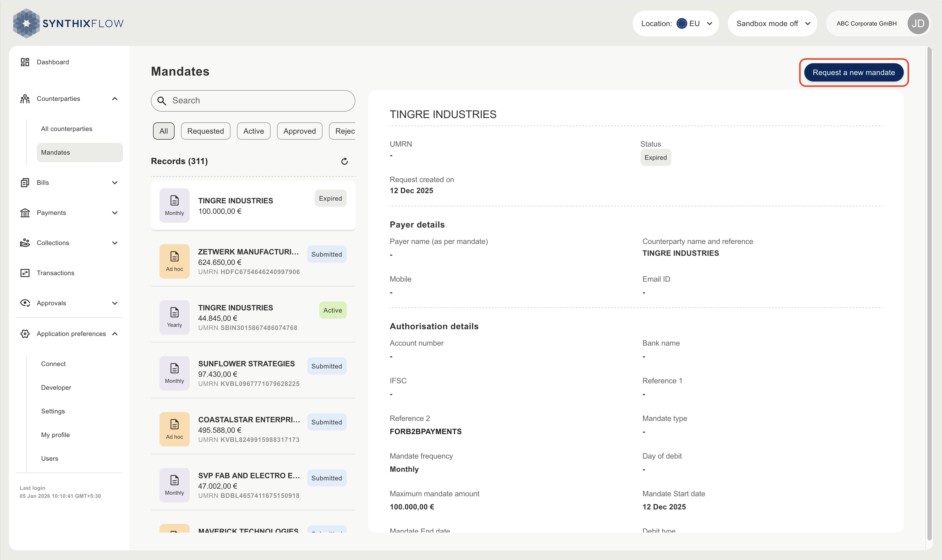
Task: Click in the Search mandates field
Action: tap(253, 101)
